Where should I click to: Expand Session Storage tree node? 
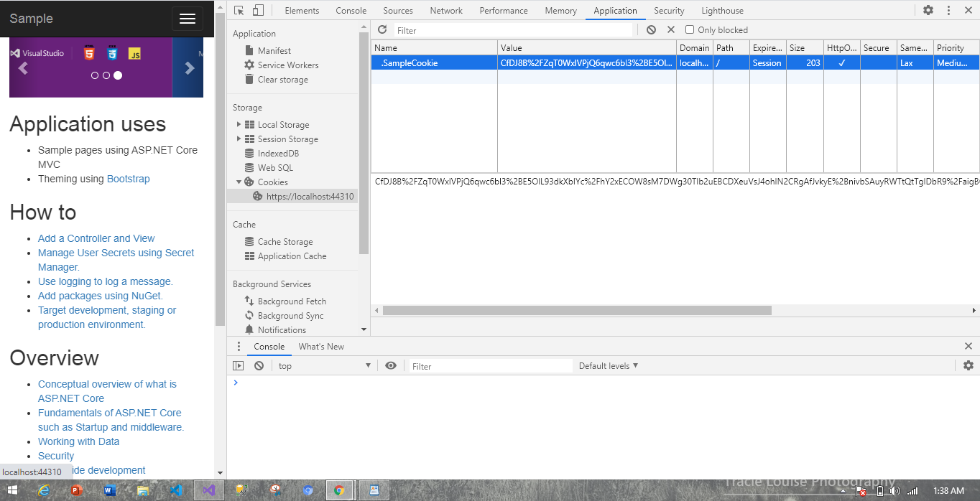point(239,139)
